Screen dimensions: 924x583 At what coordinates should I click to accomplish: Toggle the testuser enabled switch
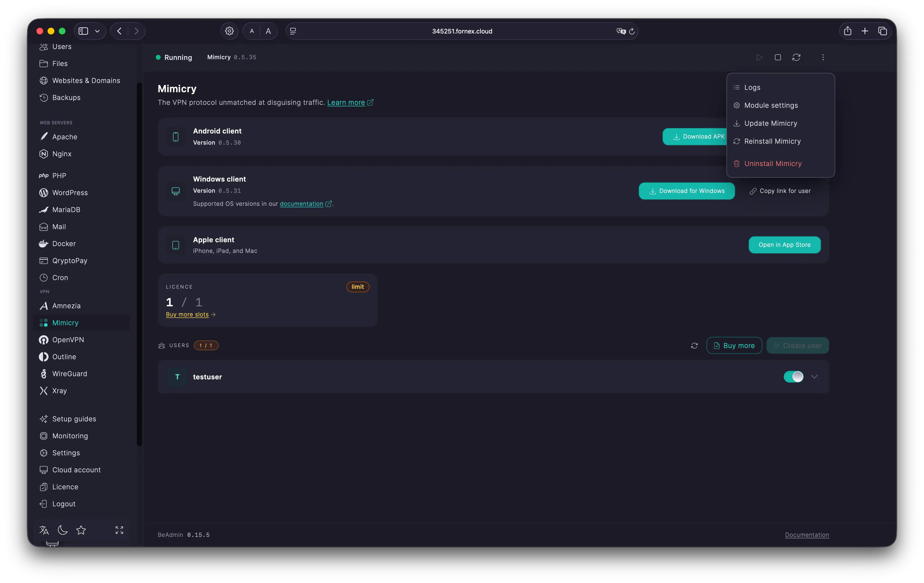tap(793, 376)
